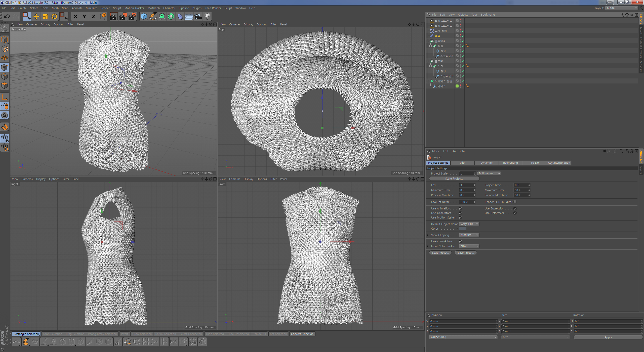644x352 pixels.
Task: Click the Level of Detail field
Action: click(x=467, y=202)
